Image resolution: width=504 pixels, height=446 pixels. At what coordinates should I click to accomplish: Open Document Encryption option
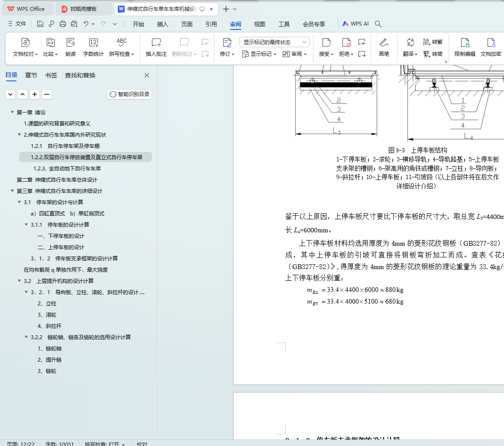[491, 47]
